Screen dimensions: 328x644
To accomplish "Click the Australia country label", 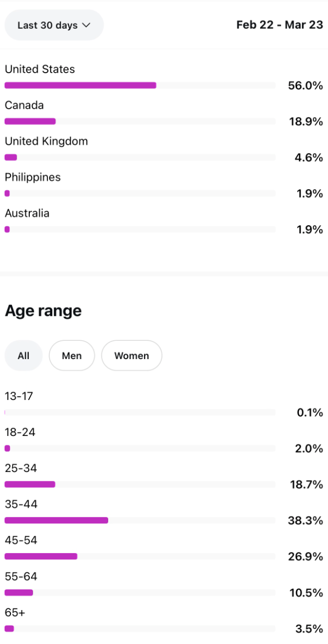I will (x=27, y=213).
